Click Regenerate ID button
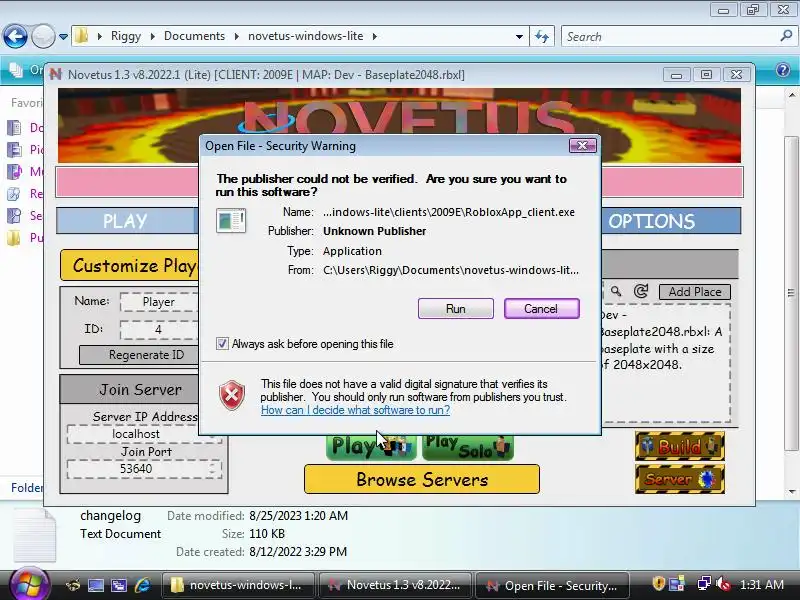800x600 pixels. click(x=139, y=355)
